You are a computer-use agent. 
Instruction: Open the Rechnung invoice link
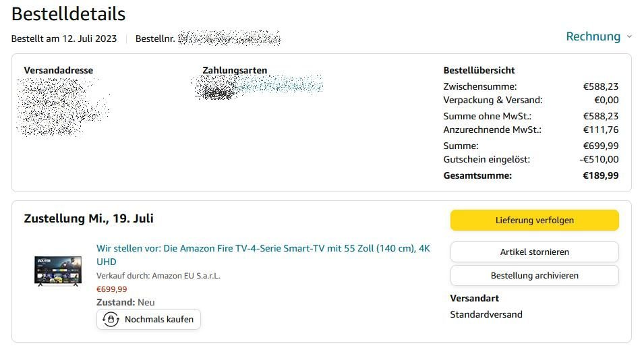(593, 36)
